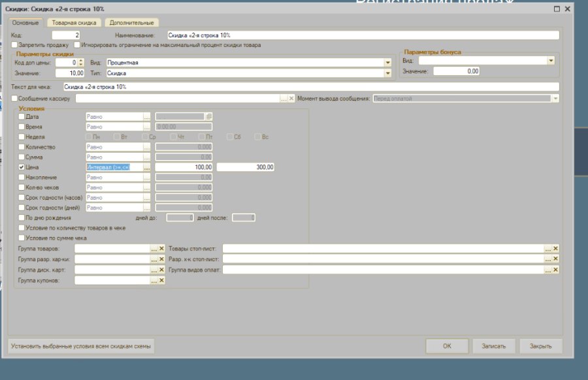Uncheck the Цена condition checkbox
The image size is (588, 380).
22,167
